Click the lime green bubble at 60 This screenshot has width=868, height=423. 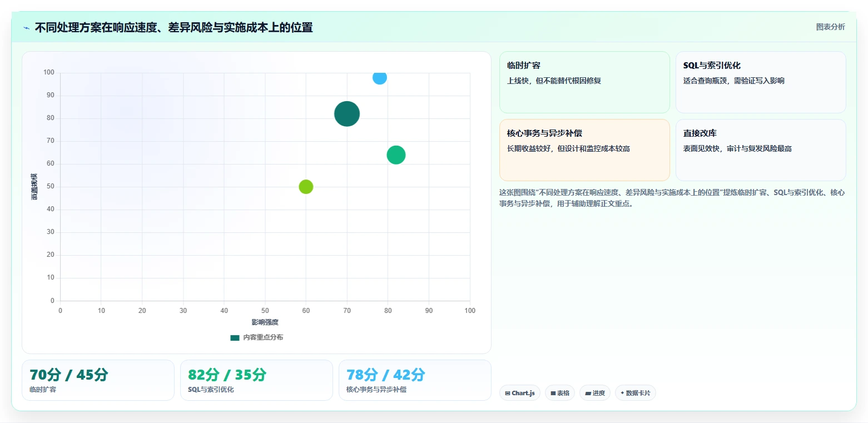click(306, 187)
